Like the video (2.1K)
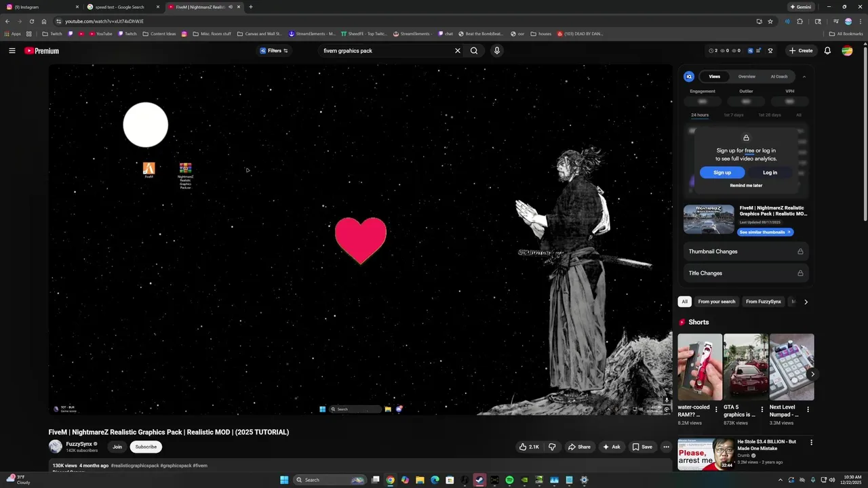This screenshot has width=868, height=488. (x=529, y=447)
